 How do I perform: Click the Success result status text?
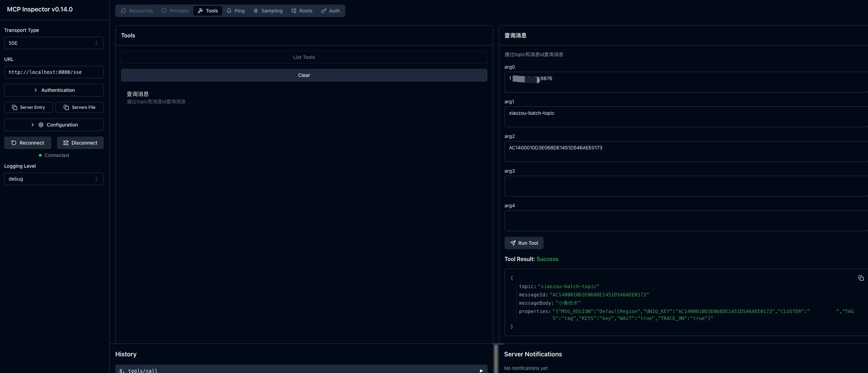547,259
